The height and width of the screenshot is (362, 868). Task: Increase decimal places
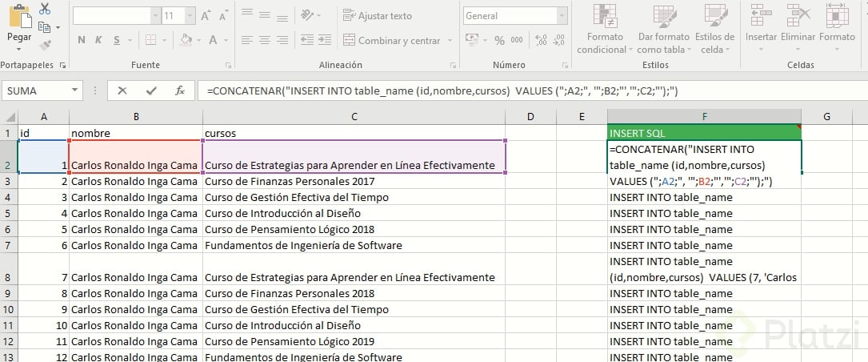542,40
